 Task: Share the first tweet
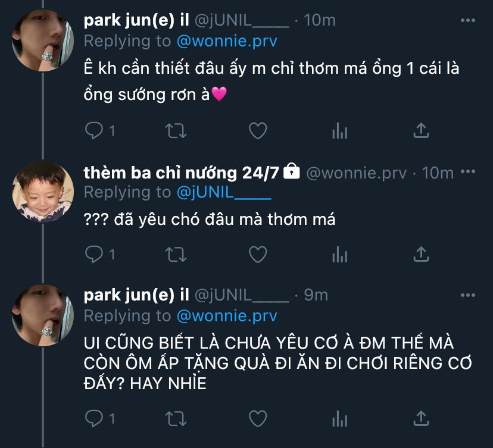pos(421,130)
